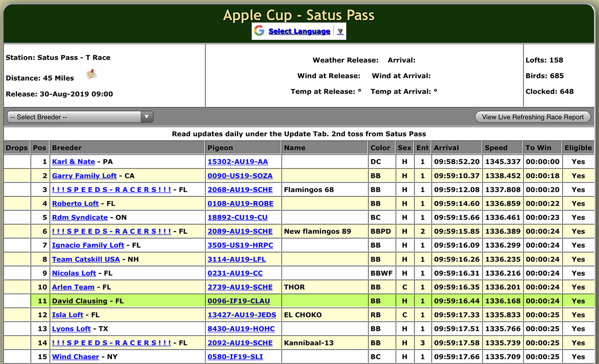Viewport: 599px width, 364px height.
Task: Select arrival time 09:58:52.20
Action: pos(456,162)
